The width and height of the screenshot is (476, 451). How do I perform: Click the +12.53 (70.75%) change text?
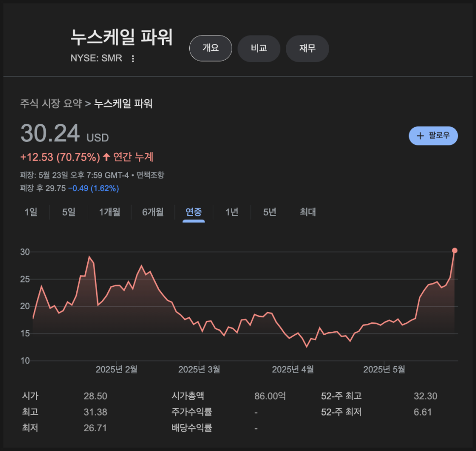[x=60, y=157]
